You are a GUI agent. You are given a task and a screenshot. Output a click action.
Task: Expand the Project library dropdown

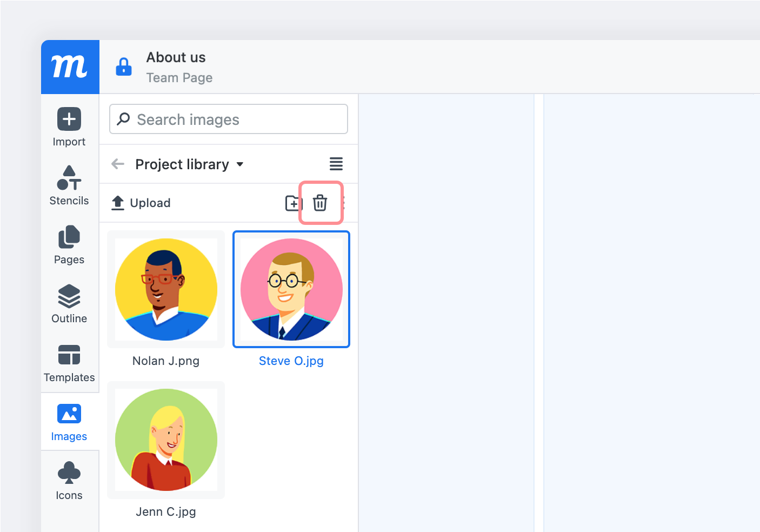189,164
